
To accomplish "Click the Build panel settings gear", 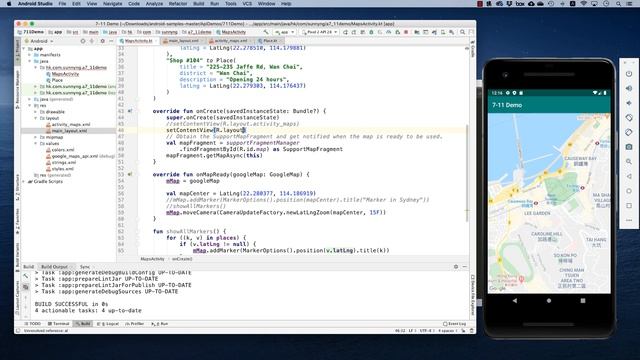I will (x=456, y=267).
